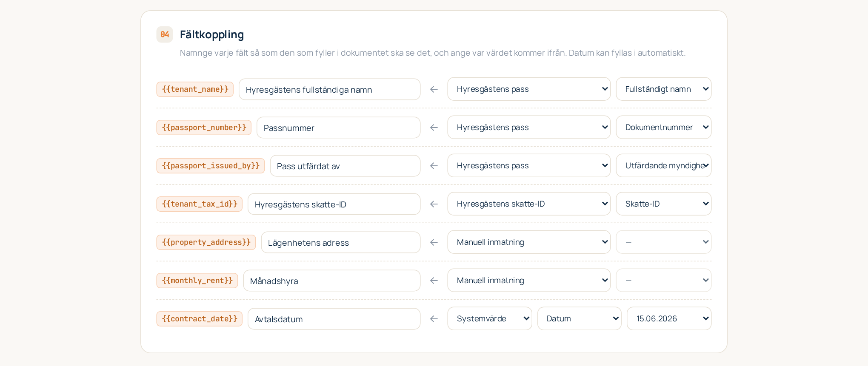Click the {{contract_date}} placeholder tag
Viewport: 868px width, 366px height.
click(x=200, y=319)
